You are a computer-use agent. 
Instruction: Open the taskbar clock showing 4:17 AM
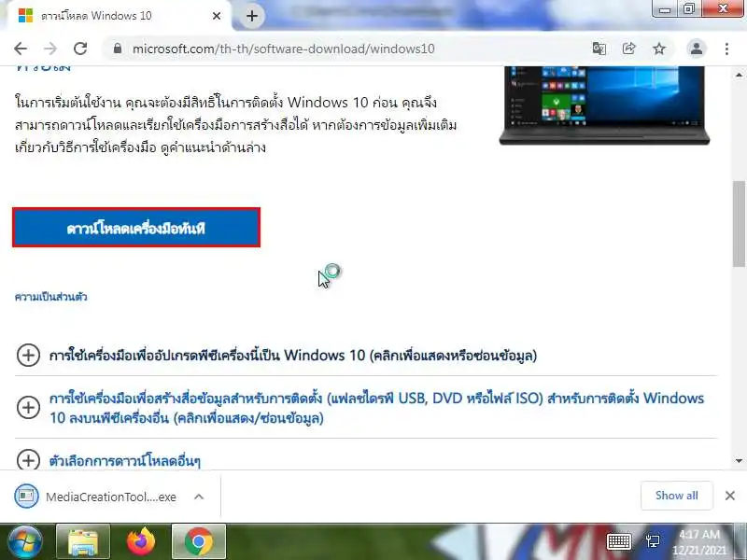[699, 542]
